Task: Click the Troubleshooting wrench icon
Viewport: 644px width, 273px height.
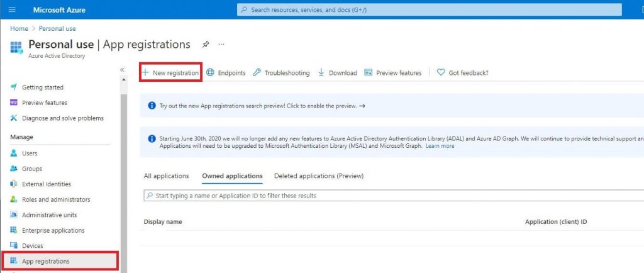Action: (257, 73)
